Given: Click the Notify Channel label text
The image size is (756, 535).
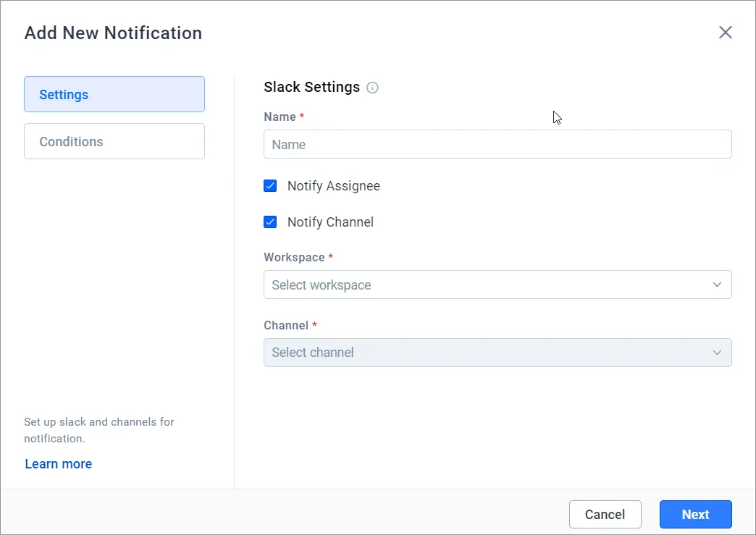Looking at the screenshot, I should (x=330, y=222).
